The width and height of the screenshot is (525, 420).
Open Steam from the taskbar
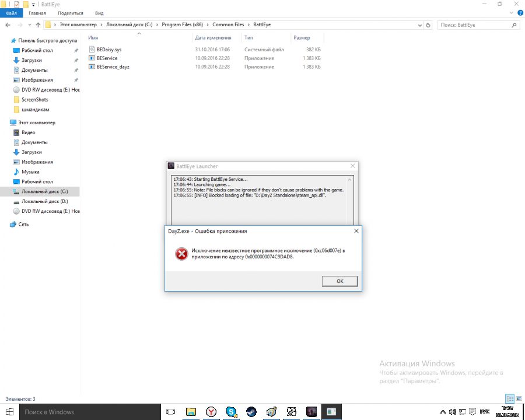click(251, 412)
